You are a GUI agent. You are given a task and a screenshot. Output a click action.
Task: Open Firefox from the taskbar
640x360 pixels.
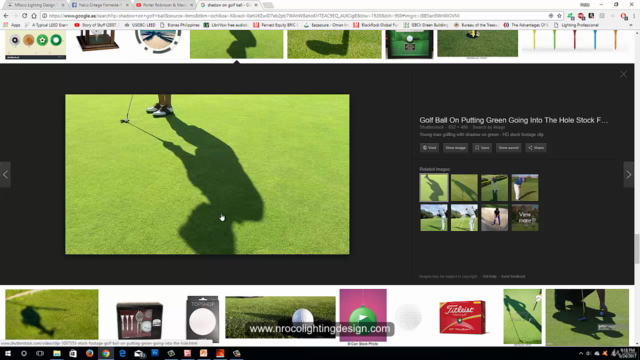tap(89, 353)
